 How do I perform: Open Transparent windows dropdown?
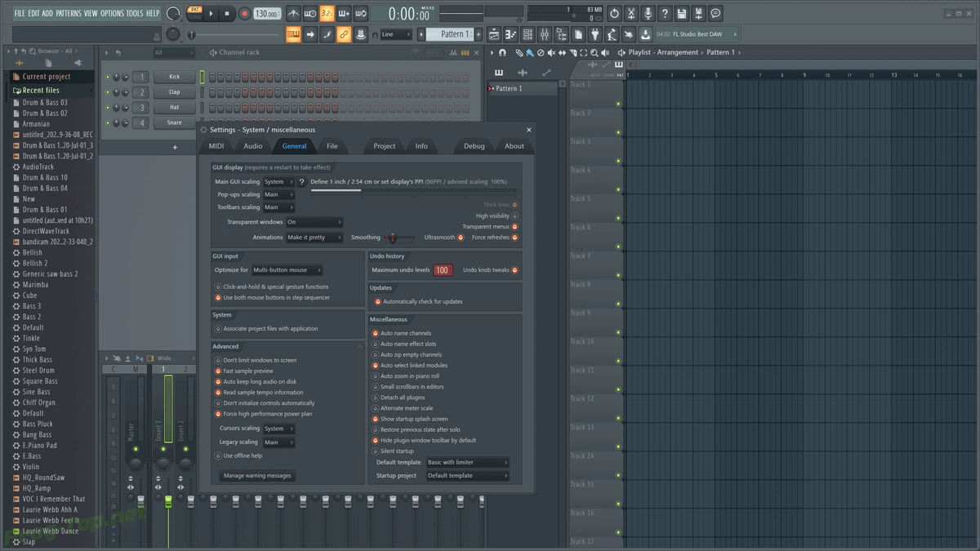click(314, 222)
